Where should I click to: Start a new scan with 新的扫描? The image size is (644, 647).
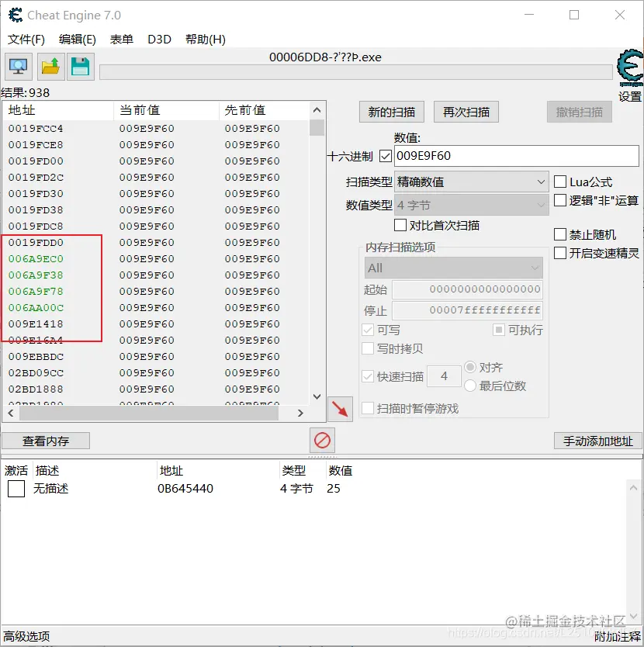[x=391, y=112]
